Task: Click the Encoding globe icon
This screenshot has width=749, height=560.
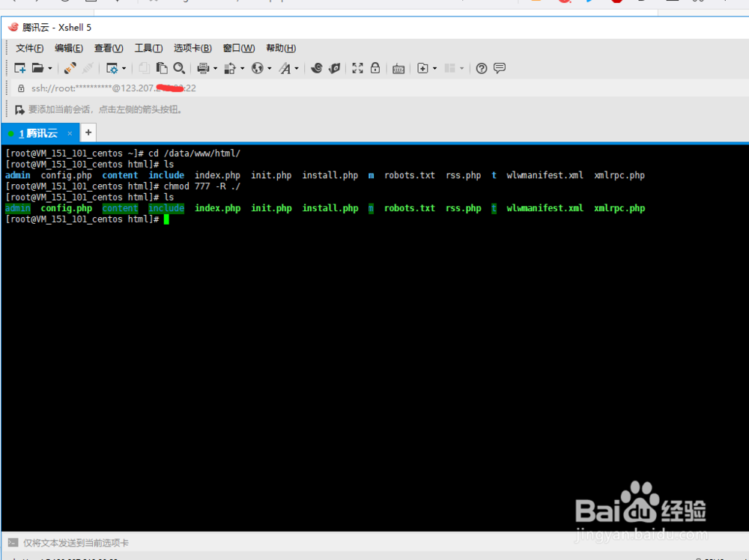Action: pyautogui.click(x=258, y=68)
